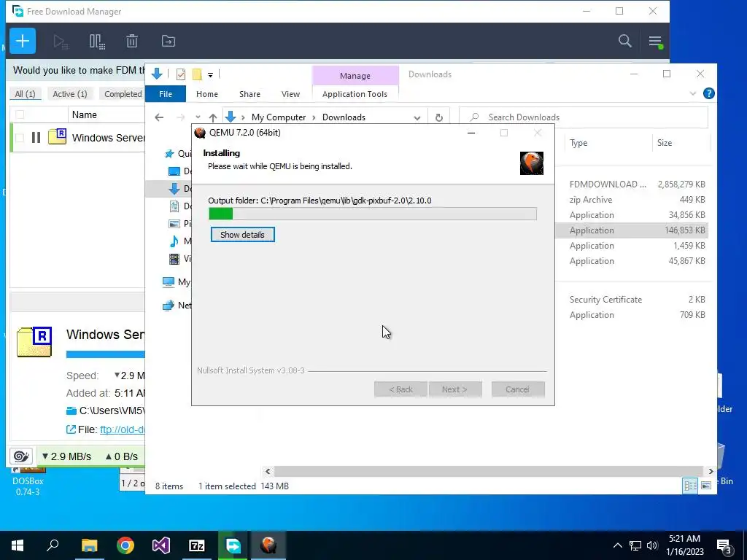This screenshot has height=560, width=747.
Task: Click FDM download progress bar
Action: click(105, 354)
